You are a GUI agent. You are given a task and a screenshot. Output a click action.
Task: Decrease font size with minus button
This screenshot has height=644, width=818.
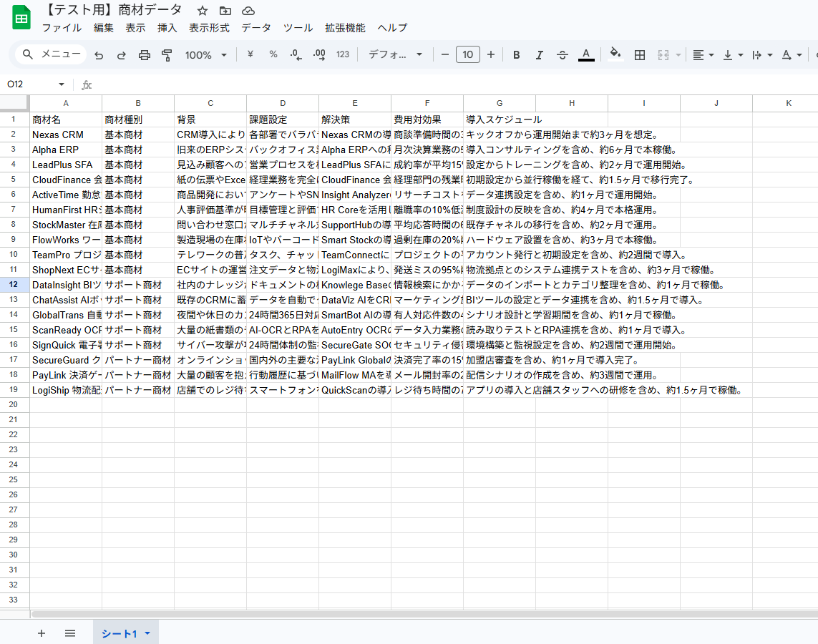[x=445, y=54]
